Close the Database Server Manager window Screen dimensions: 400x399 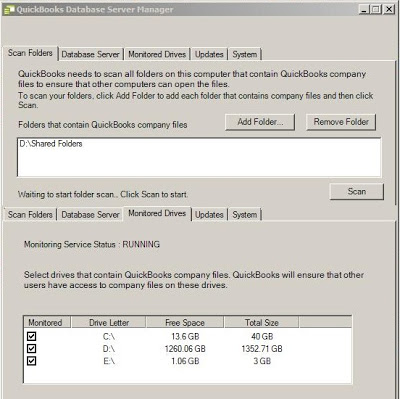pos(389,9)
